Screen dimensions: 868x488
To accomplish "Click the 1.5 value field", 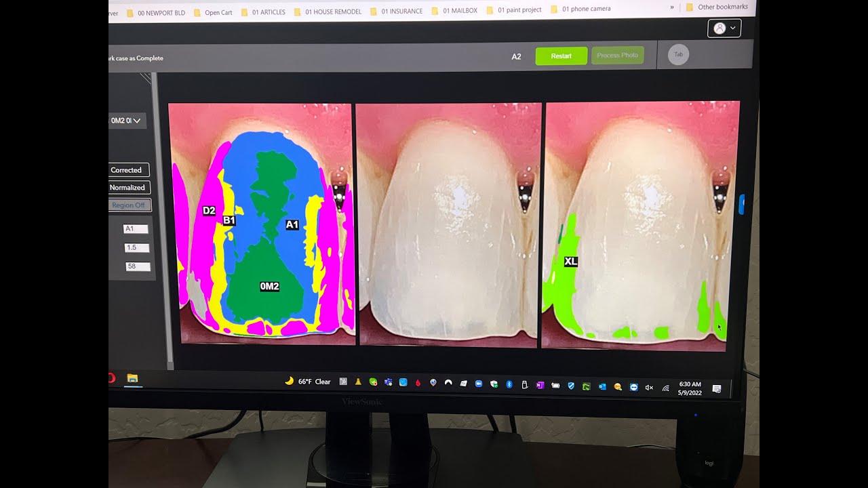I will [138, 247].
